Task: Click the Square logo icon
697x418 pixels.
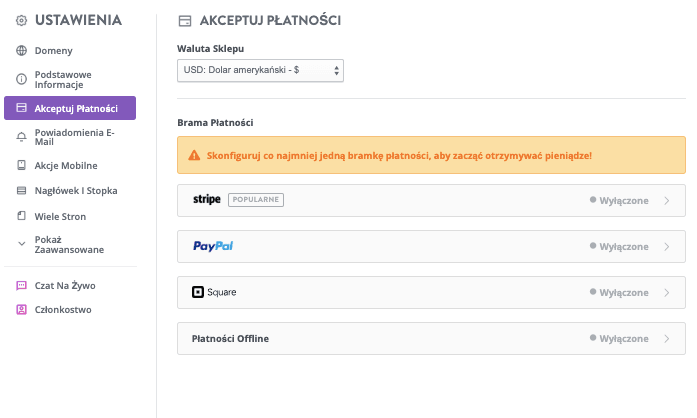Action: click(197, 292)
